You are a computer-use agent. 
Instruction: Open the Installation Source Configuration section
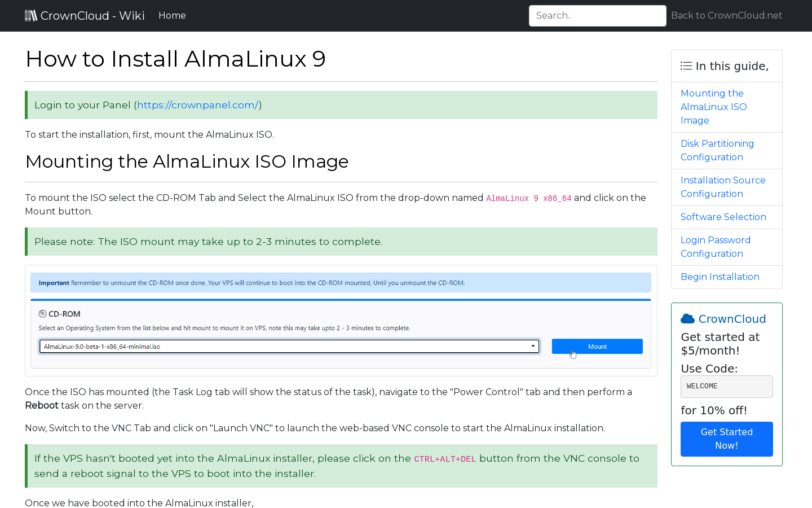point(723,187)
